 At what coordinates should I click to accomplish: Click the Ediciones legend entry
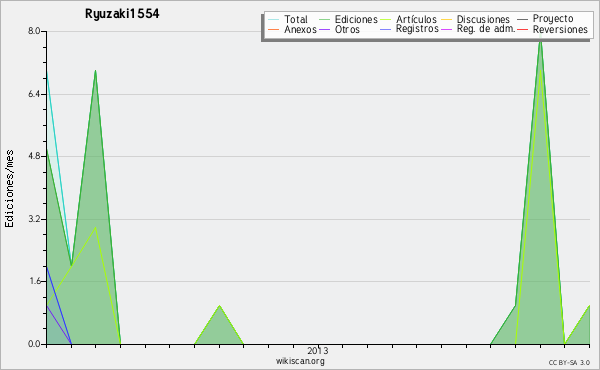pyautogui.click(x=356, y=19)
